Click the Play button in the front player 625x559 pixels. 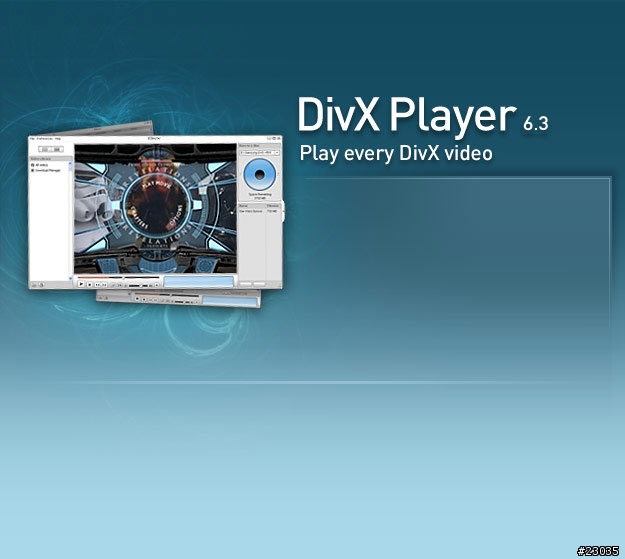click(81, 284)
